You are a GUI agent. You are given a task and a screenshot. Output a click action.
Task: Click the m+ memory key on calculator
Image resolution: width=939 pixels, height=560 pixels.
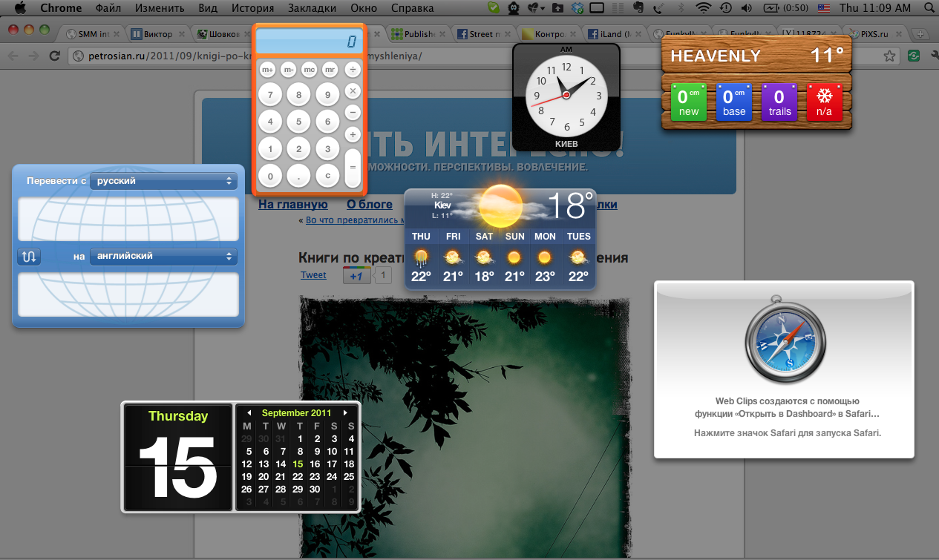[267, 70]
